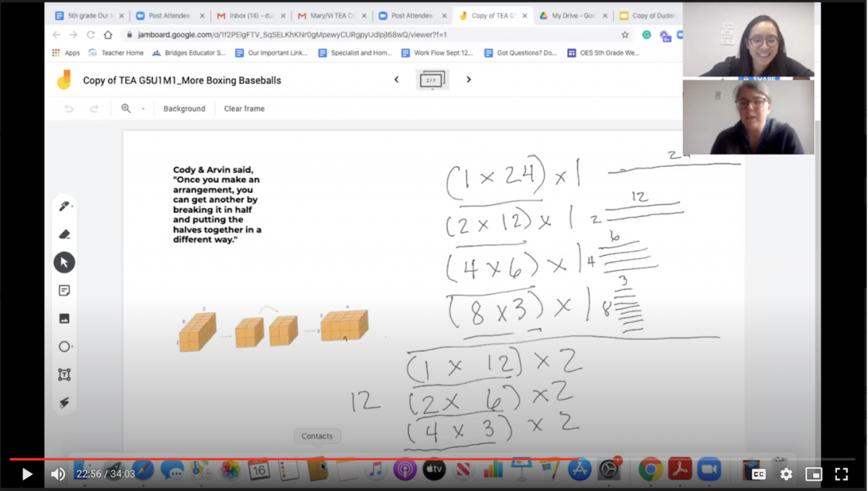The width and height of the screenshot is (868, 491).
Task: Close the Inbox (14) tab
Action: [282, 15]
